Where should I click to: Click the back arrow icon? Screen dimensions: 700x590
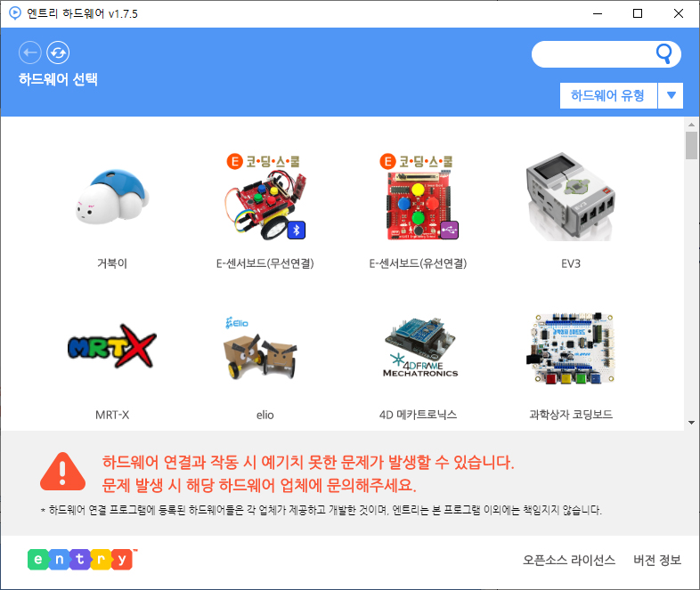tap(30, 53)
